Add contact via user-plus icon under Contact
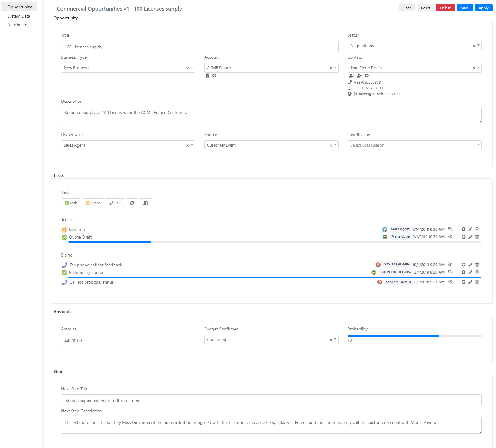The width and height of the screenshot is (496, 448). click(x=359, y=76)
